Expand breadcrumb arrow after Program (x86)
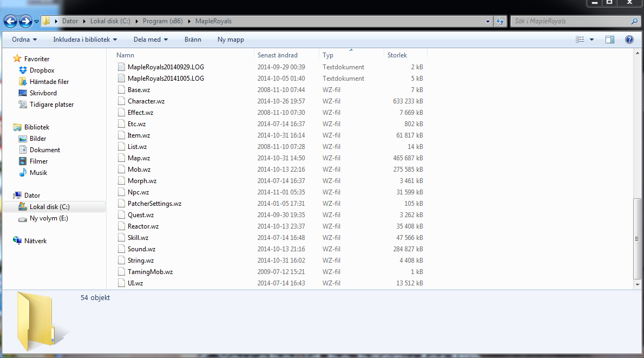 point(189,21)
